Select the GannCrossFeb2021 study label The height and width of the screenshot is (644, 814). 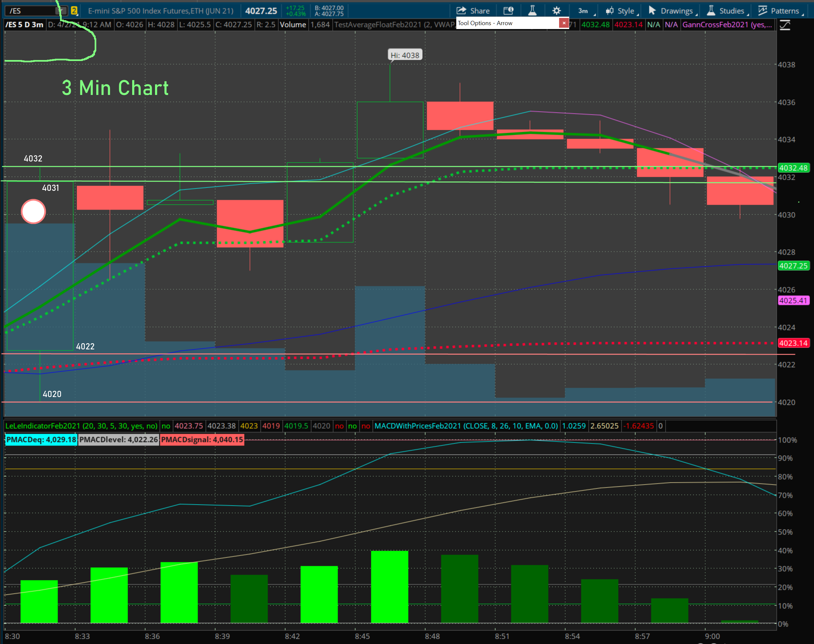coord(727,25)
